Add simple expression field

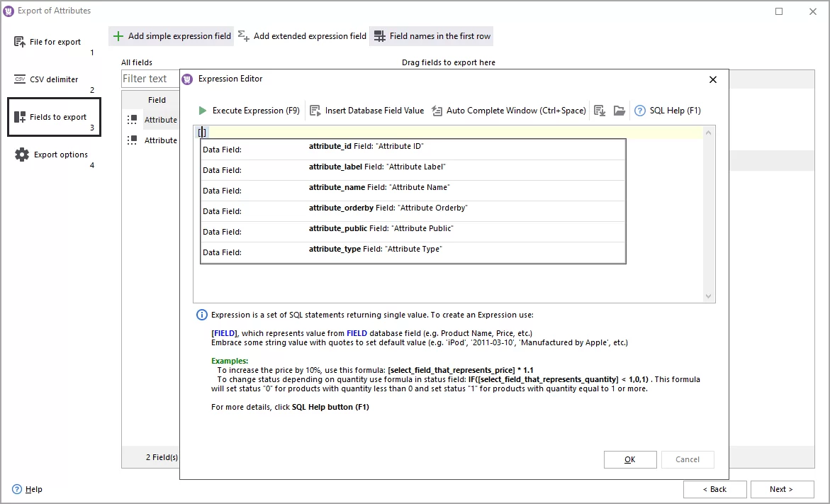click(171, 35)
